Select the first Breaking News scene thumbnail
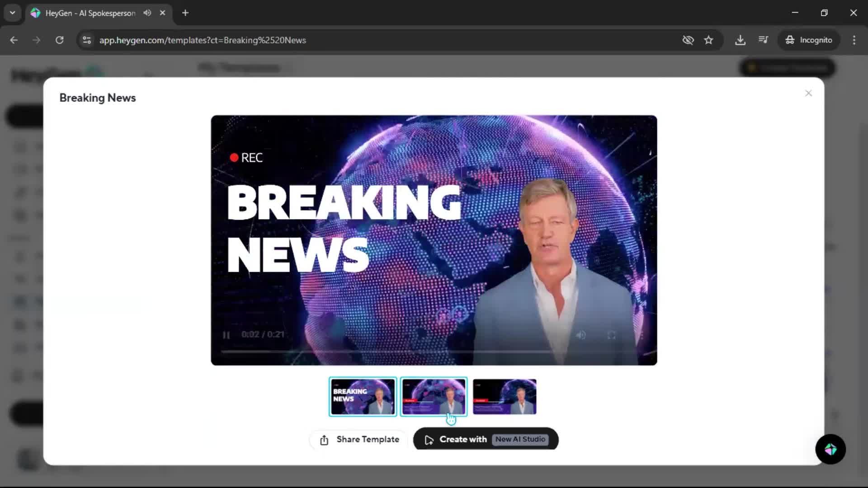 363,396
